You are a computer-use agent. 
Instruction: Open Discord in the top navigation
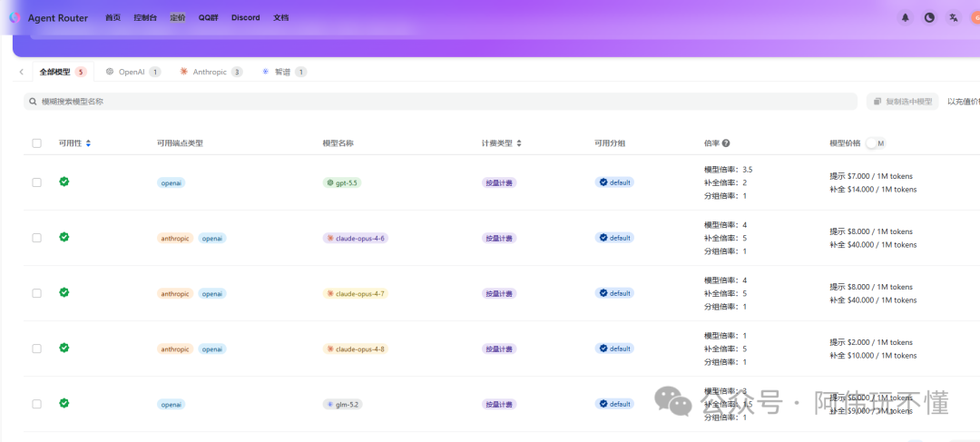(246, 17)
